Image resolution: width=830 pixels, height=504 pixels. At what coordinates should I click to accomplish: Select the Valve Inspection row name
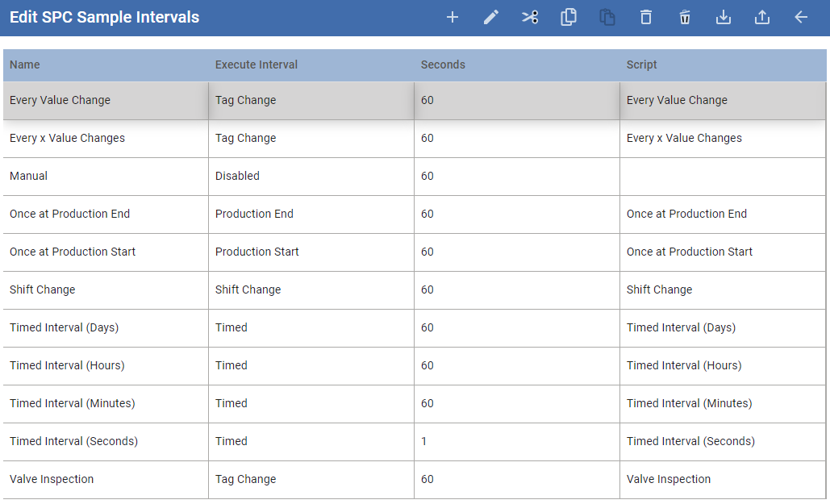click(x=52, y=479)
